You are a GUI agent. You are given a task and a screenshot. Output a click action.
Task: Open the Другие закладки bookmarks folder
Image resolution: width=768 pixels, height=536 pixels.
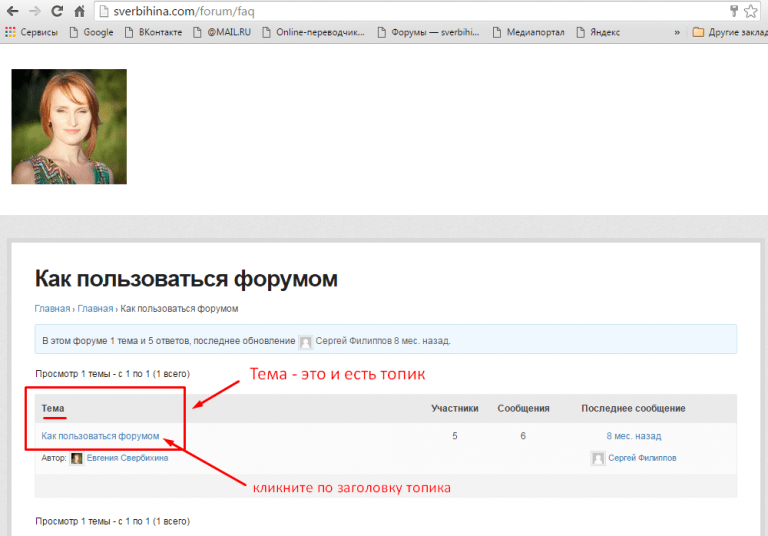(x=730, y=32)
